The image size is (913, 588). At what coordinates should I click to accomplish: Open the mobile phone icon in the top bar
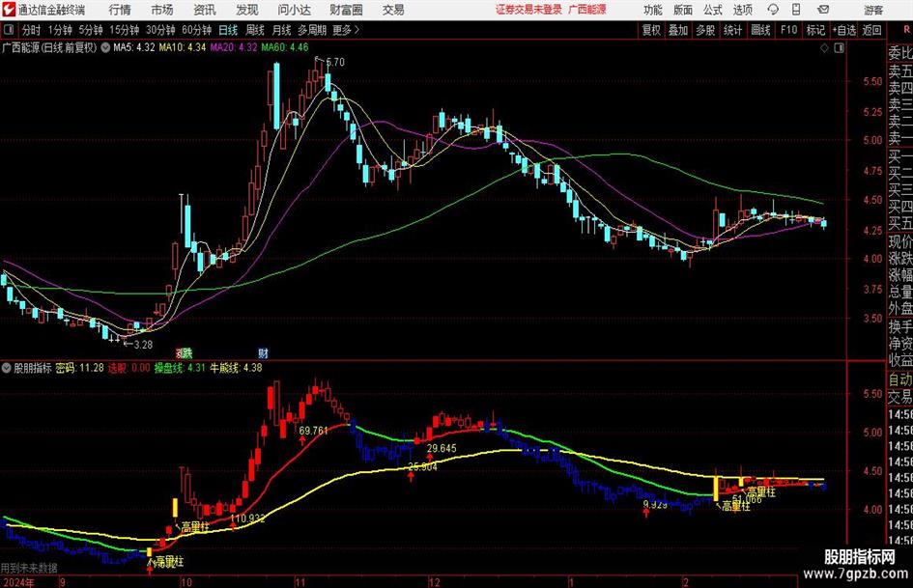point(796,10)
